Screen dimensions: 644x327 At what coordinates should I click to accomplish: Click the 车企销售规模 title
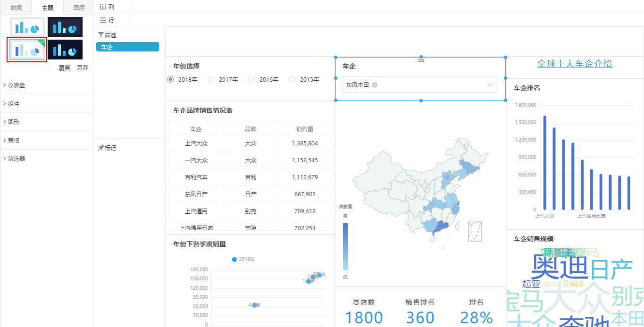(x=534, y=239)
